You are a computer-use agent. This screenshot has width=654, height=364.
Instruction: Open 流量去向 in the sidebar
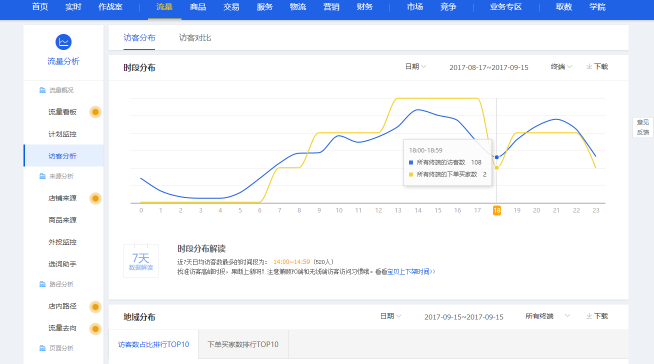[x=63, y=328]
